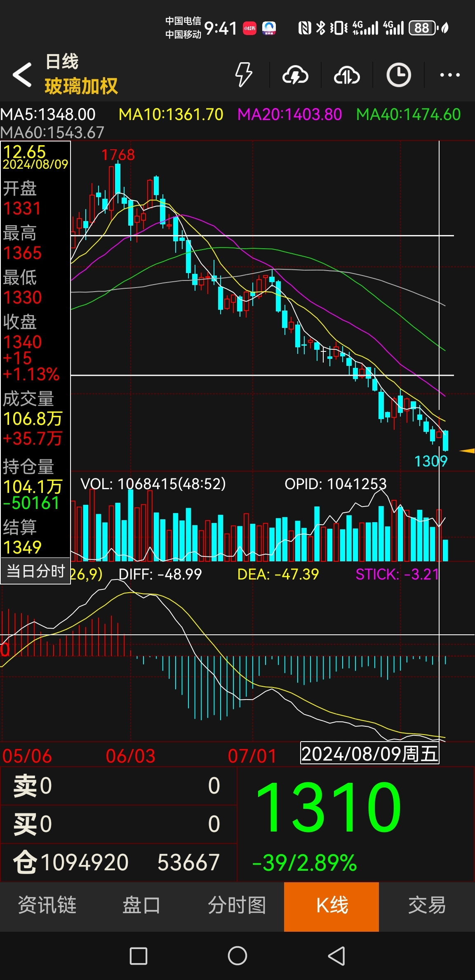Image resolution: width=475 pixels, height=980 pixels.
Task: Open the cloud lightning sync icon
Action: tap(295, 75)
